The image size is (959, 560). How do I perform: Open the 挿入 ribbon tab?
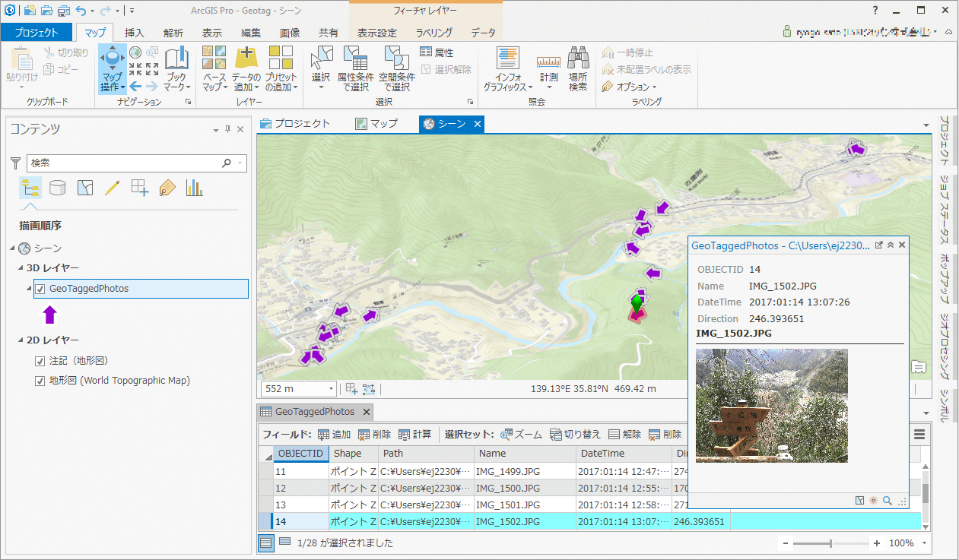click(134, 33)
